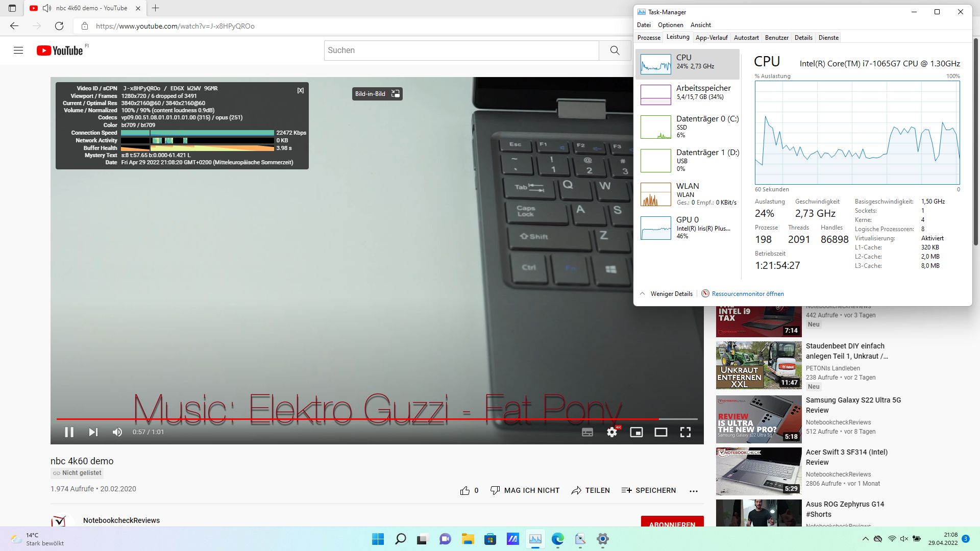The height and width of the screenshot is (551, 980).
Task: Click the ABONNIEREN subscribe button
Action: pos(672,522)
